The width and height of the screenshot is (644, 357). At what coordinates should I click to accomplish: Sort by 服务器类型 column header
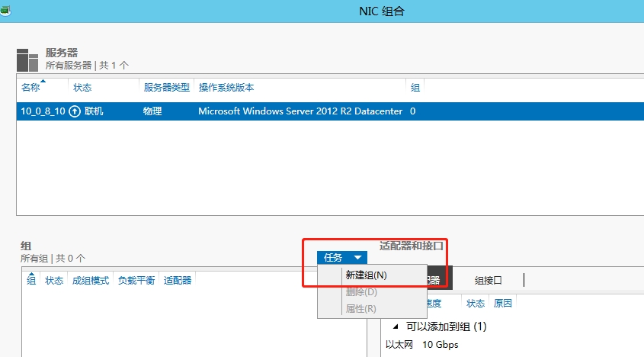(x=166, y=88)
